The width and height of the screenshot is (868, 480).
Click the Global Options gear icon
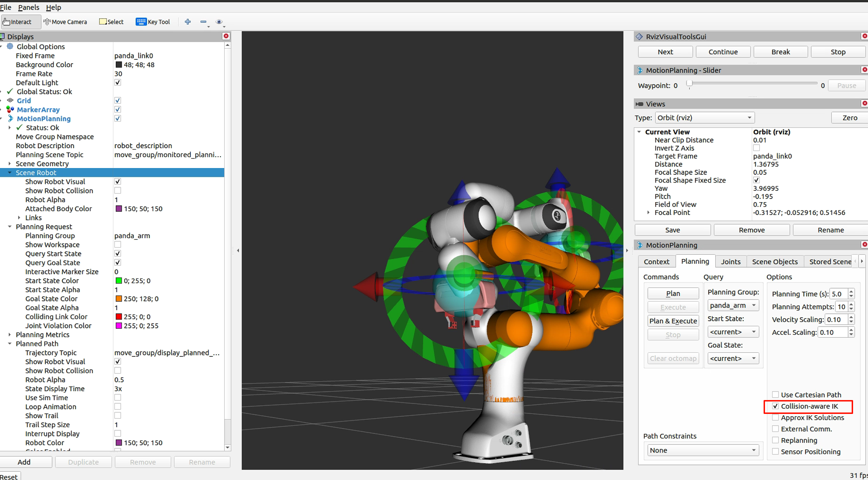coord(10,47)
